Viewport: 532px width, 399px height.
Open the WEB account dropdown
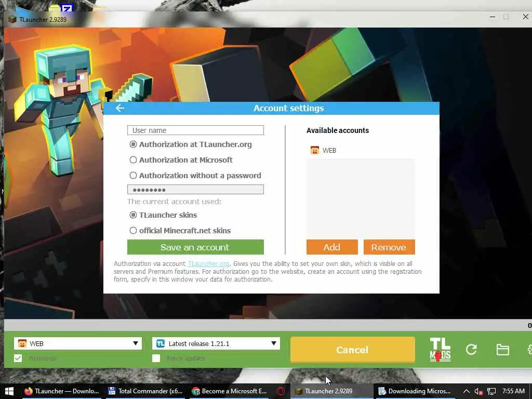(78, 343)
